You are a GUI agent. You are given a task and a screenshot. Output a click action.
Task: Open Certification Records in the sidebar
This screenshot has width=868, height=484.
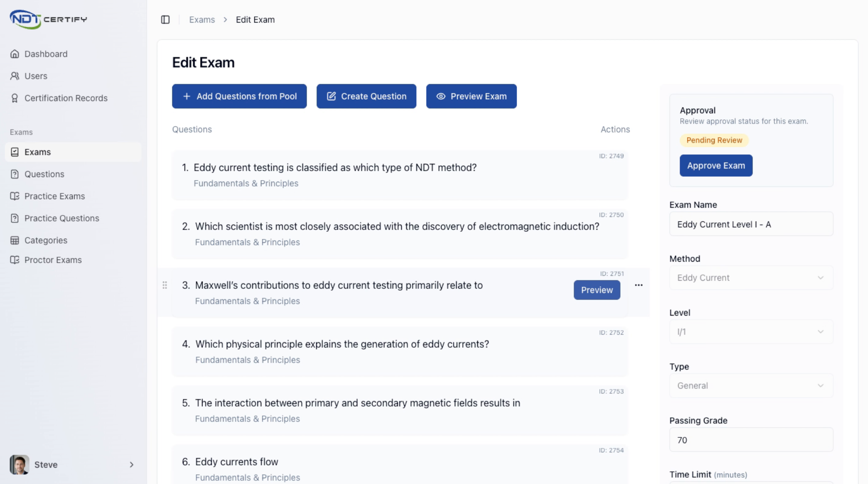[73, 98]
